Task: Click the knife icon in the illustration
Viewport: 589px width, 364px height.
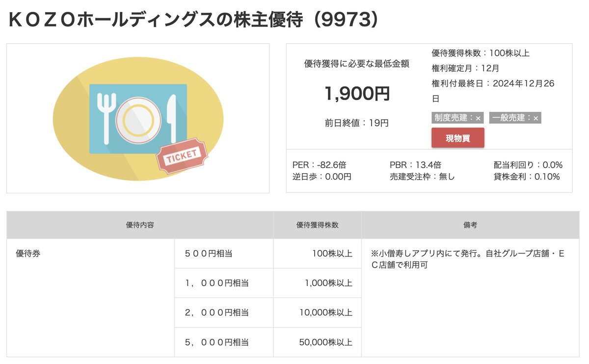Action: (x=171, y=118)
